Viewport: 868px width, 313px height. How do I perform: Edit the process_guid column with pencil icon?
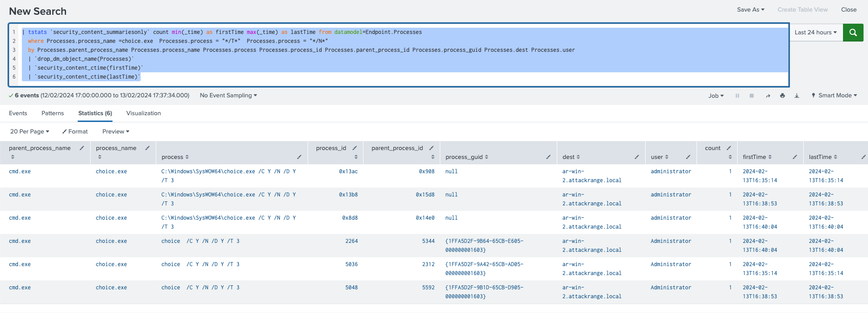(x=548, y=157)
